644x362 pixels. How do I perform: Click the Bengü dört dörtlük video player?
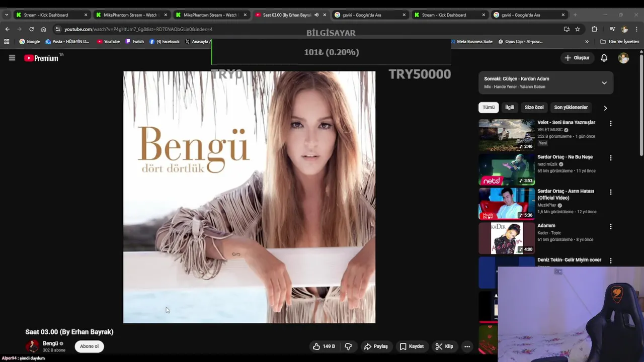coord(249,197)
